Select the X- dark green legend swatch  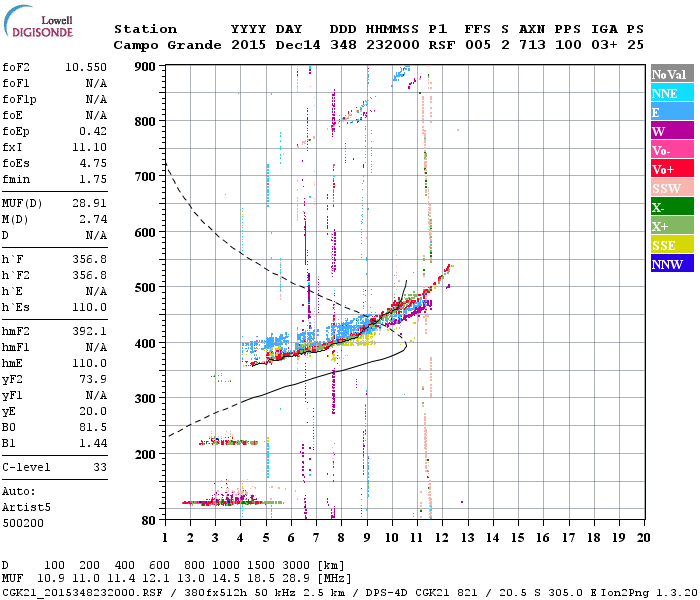(672, 207)
